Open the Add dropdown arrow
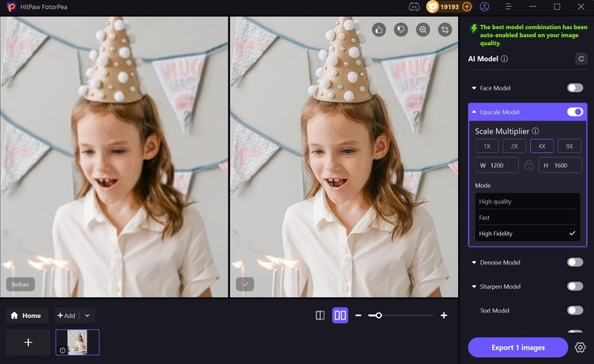The image size is (594, 364). (87, 315)
